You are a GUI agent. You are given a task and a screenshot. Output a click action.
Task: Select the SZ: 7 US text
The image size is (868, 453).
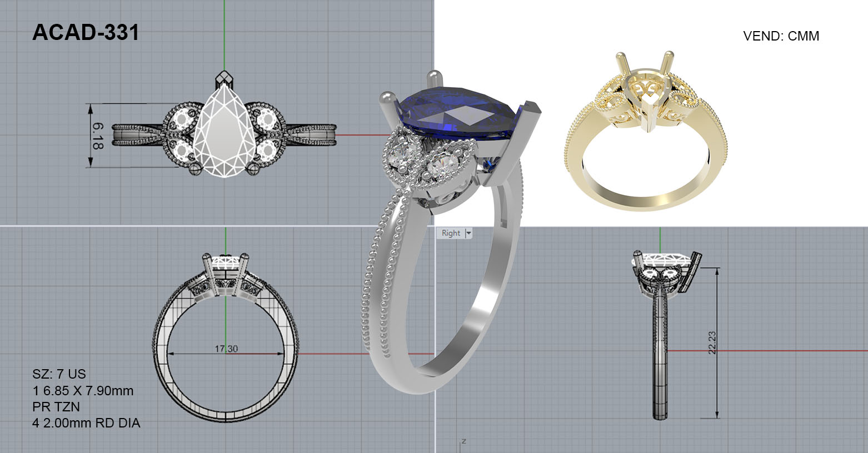tap(59, 374)
